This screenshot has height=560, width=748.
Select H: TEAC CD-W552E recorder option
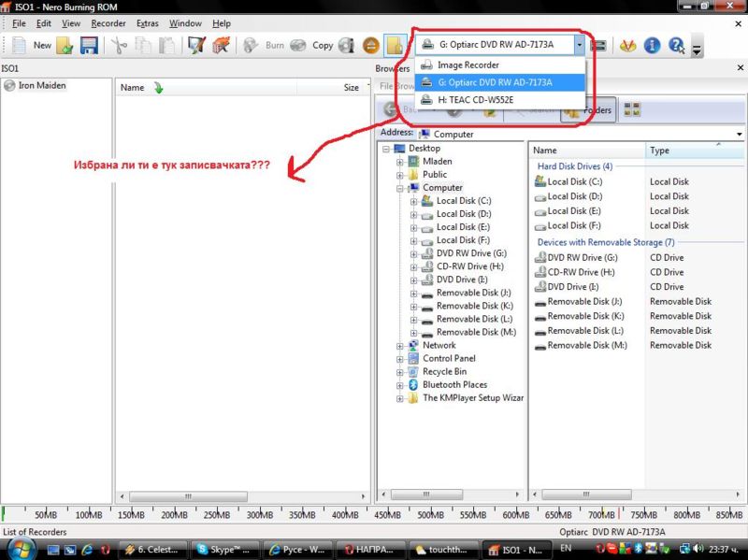(500, 100)
